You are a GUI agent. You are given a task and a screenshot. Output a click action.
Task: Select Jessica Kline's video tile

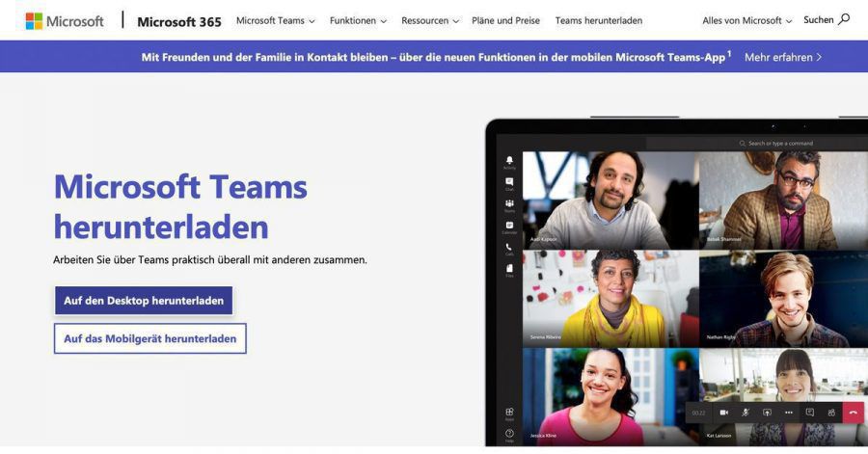pyautogui.click(x=610, y=396)
